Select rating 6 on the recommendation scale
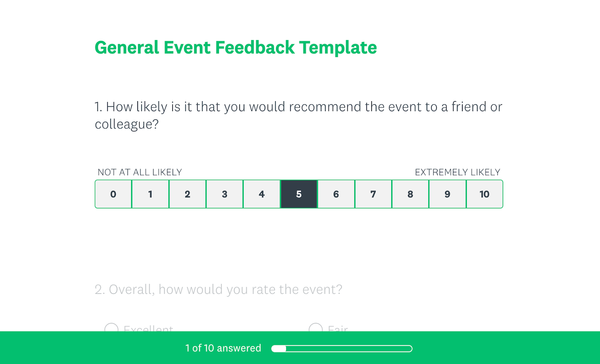 coord(336,194)
